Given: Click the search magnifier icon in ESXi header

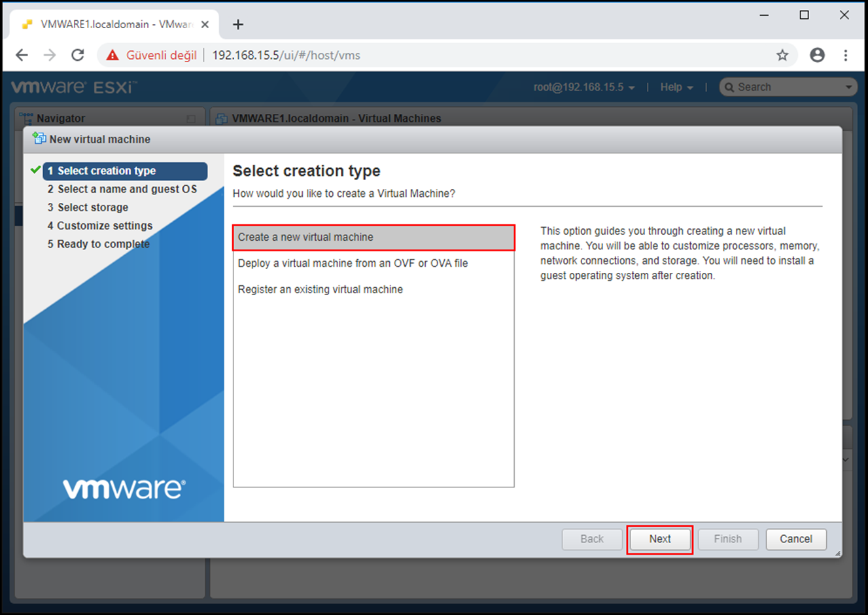Looking at the screenshot, I should 729,87.
